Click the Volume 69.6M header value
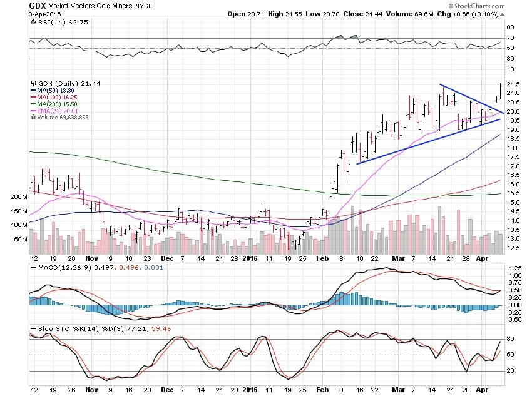 409,14
